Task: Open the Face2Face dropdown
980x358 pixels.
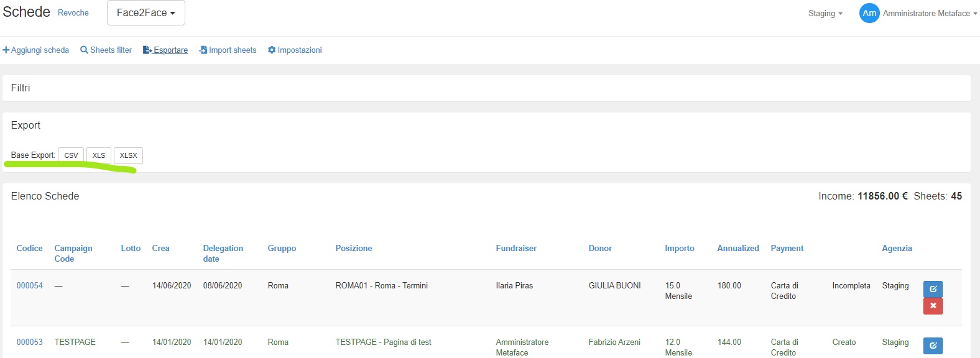Action: click(146, 13)
